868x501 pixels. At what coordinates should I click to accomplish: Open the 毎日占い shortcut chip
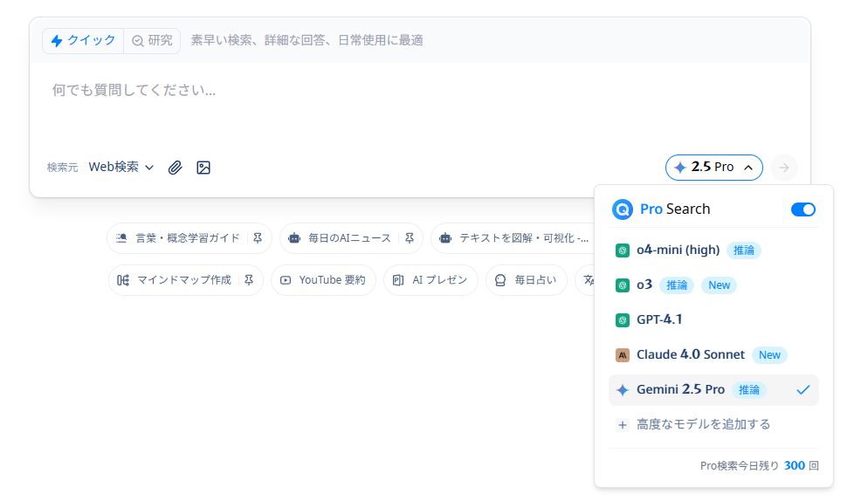click(x=526, y=280)
